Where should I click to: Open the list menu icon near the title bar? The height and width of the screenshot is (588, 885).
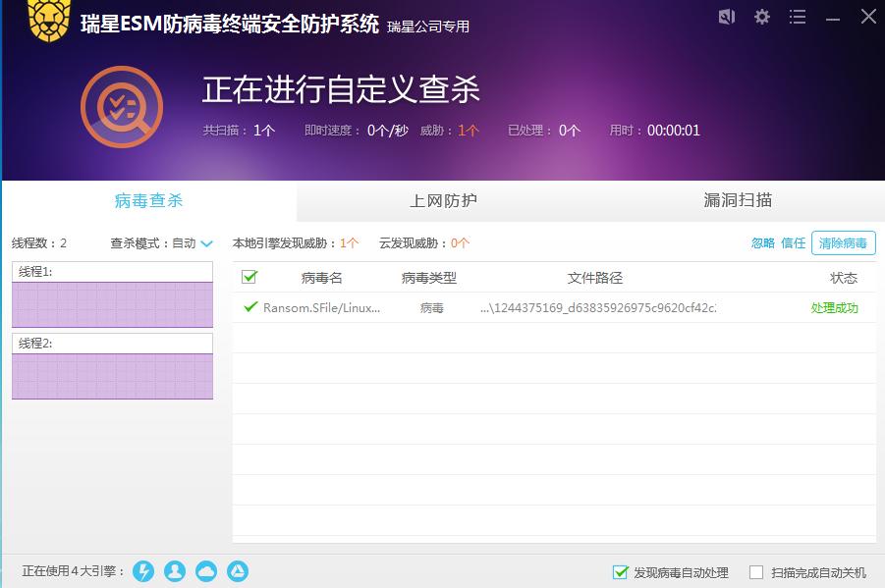[797, 17]
